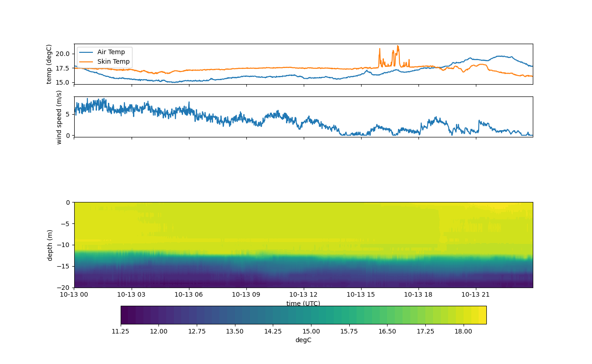Click the 12.00 tick label on the colorbar
Viewport: 592px width, 364px height.
[x=158, y=331]
